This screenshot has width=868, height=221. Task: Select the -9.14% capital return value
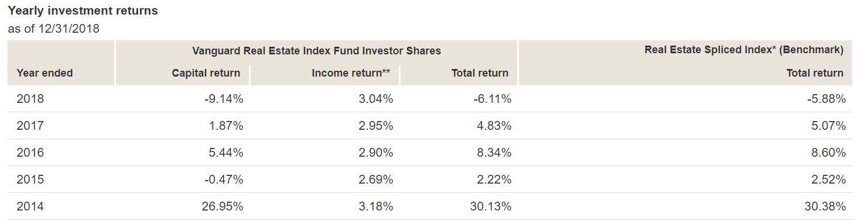pyautogui.click(x=224, y=99)
